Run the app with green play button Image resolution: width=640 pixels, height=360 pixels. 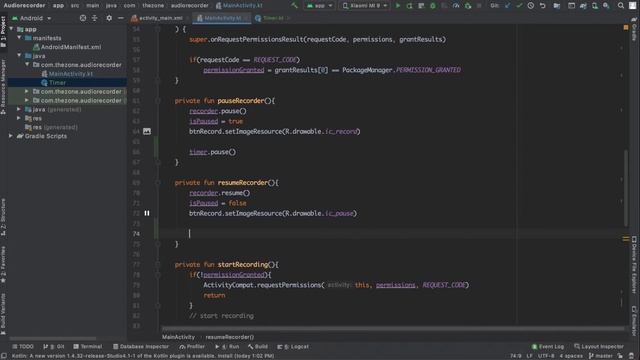[398, 6]
